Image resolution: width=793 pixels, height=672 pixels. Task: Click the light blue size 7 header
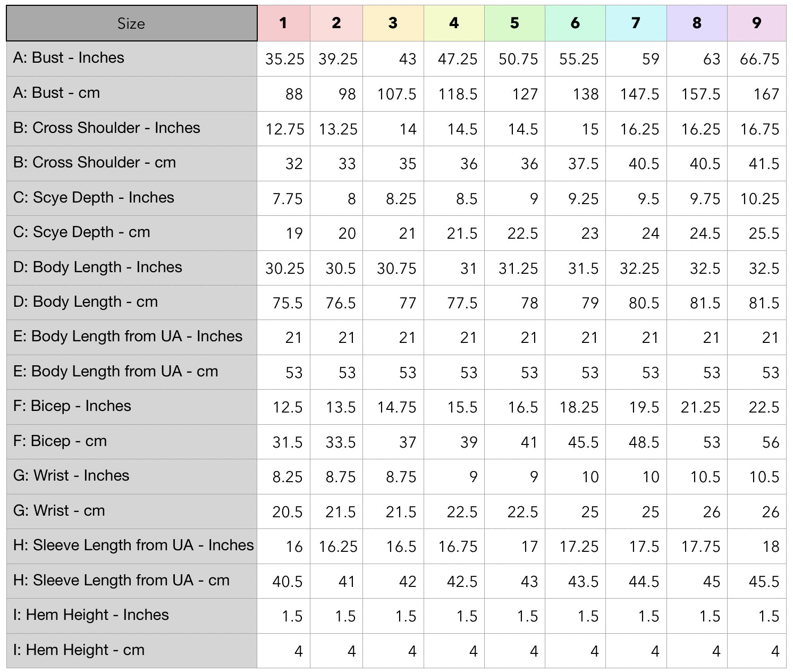click(x=636, y=23)
